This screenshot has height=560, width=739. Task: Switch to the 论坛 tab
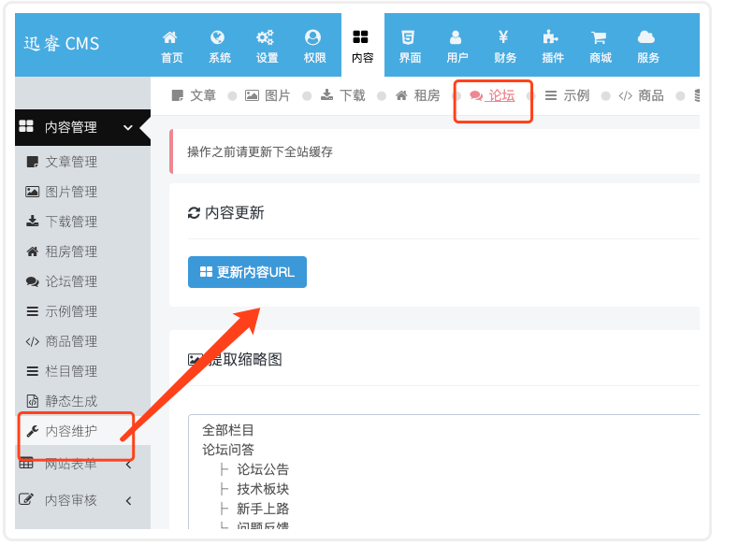point(493,95)
